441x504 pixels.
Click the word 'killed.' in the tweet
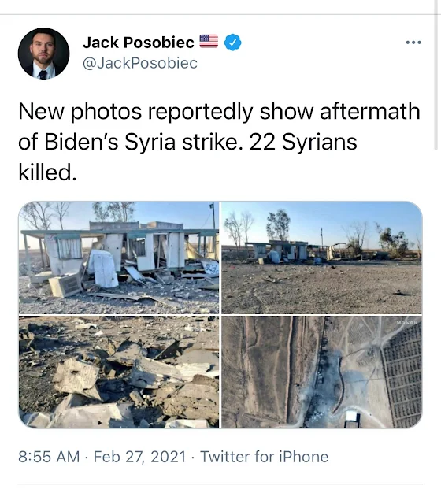click(47, 172)
